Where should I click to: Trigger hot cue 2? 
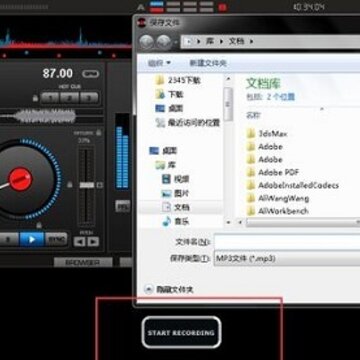coord(69,98)
